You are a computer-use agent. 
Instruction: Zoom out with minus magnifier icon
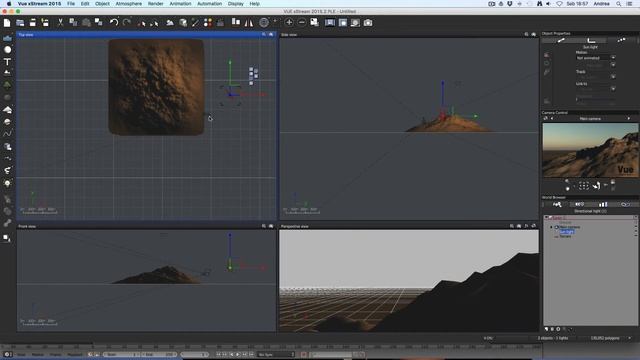[x=302, y=23]
